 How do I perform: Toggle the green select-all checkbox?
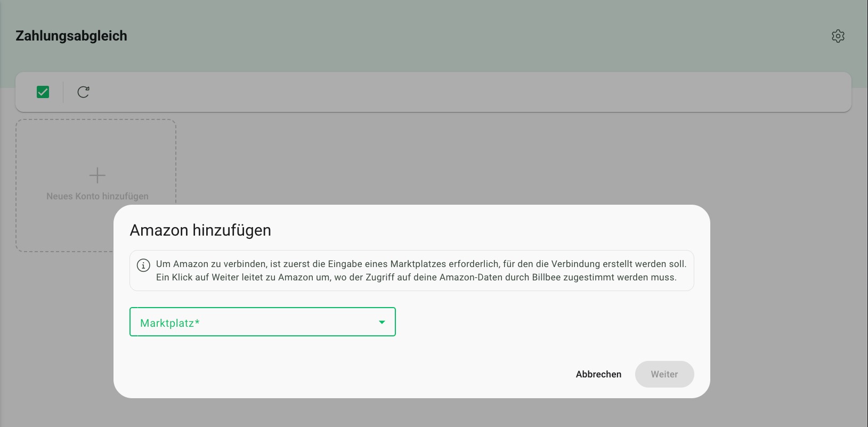[x=43, y=92]
